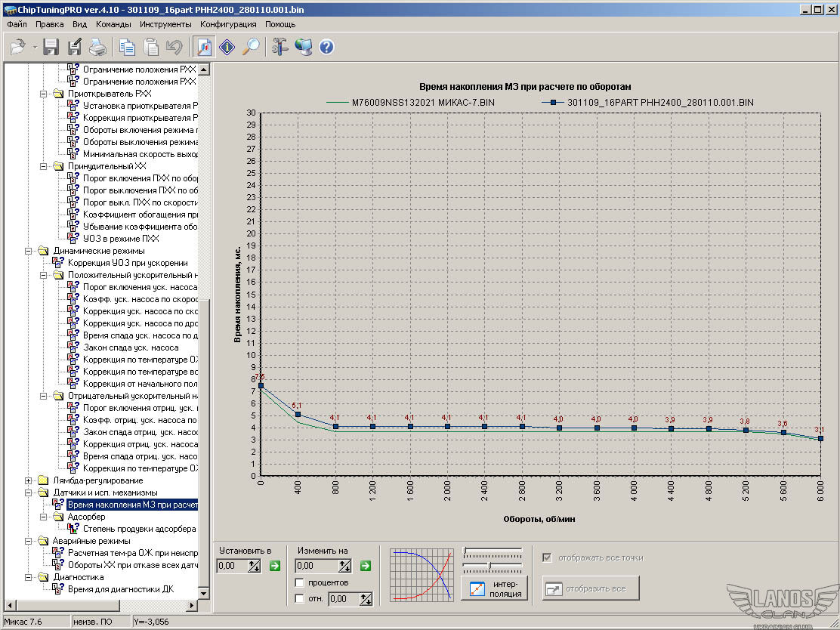
Task: Open settings via hammer and wrench icon
Action: tap(279, 47)
